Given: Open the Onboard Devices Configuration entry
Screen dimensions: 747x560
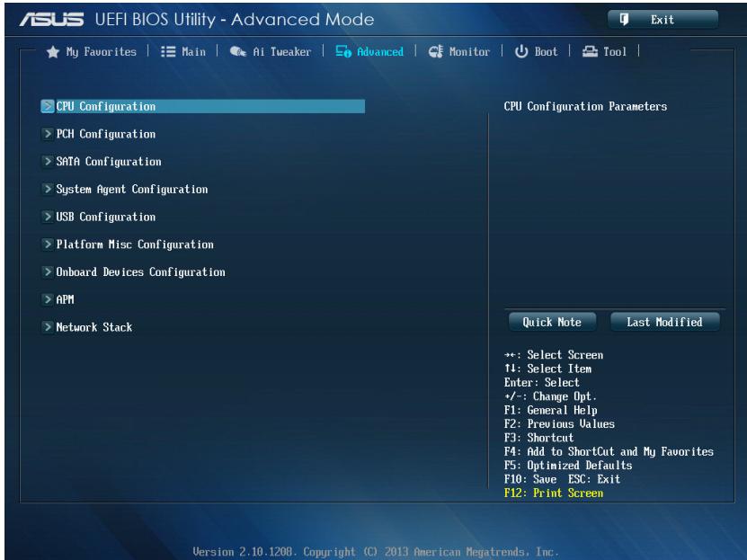Looking at the screenshot, I should click(x=140, y=271).
